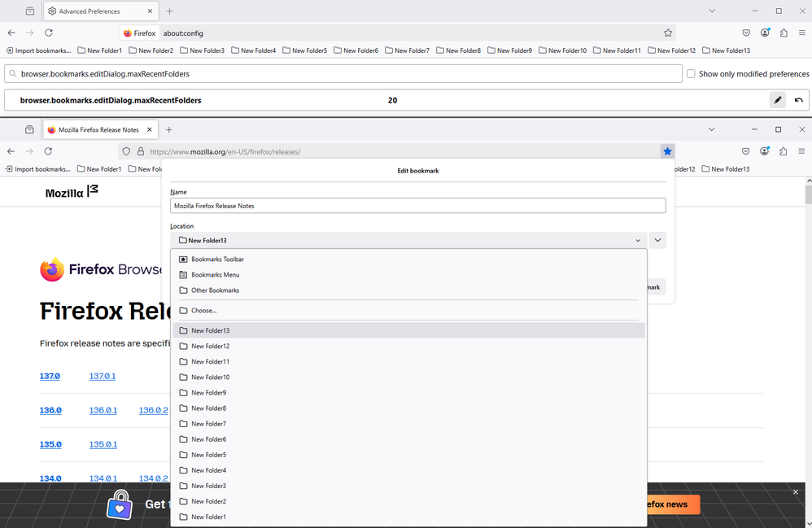Viewport: 812px width, 528px height.
Task: Select New Folder9 in dropdown list
Action: [408, 392]
